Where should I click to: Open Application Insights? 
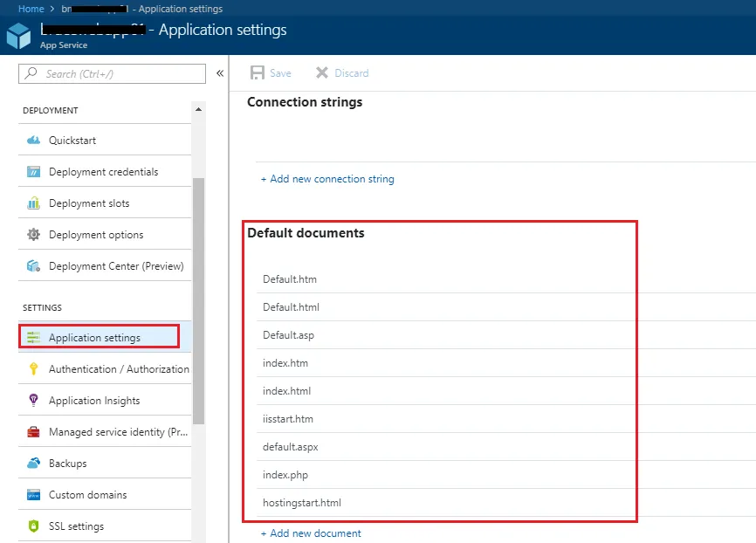(105, 400)
